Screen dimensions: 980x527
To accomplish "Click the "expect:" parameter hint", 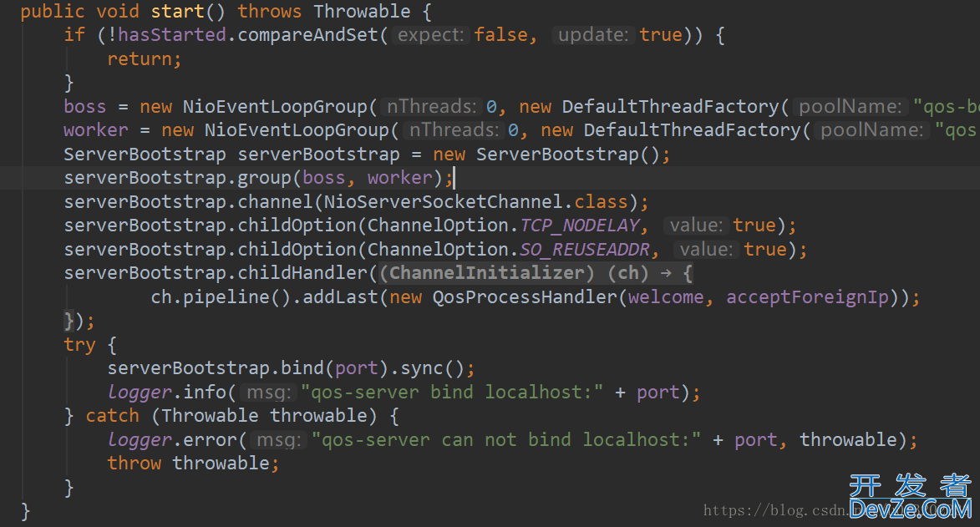I will (x=430, y=35).
